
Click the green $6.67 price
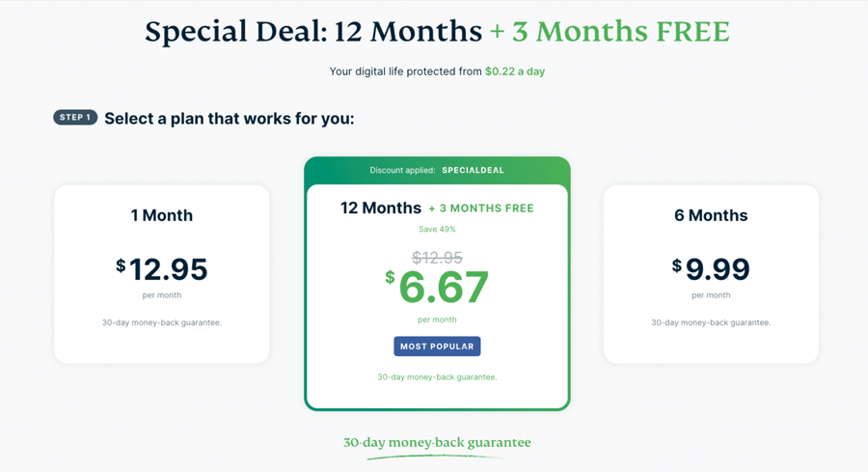[x=437, y=287]
